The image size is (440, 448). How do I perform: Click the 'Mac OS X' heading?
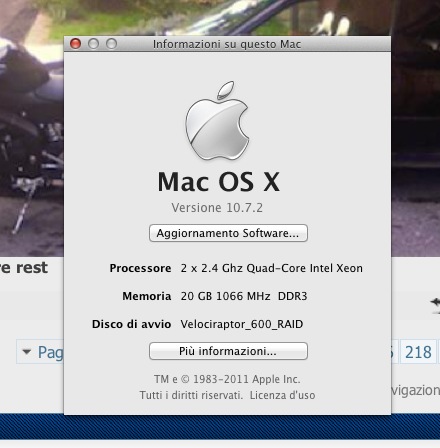(218, 182)
